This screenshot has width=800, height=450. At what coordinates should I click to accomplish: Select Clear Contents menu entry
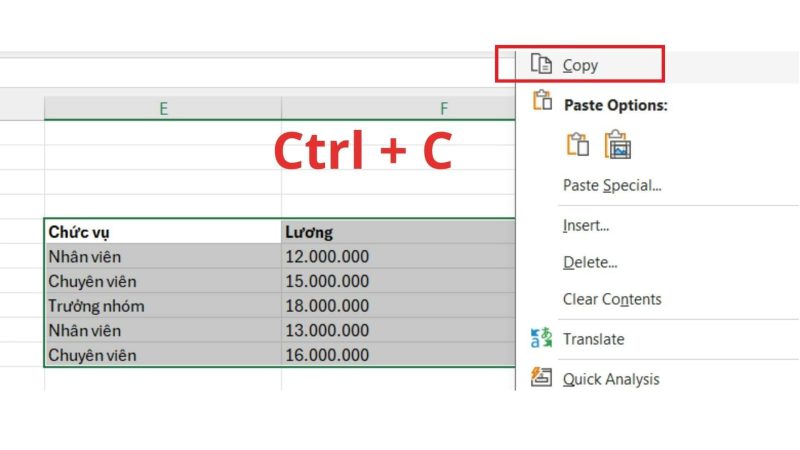pos(612,298)
